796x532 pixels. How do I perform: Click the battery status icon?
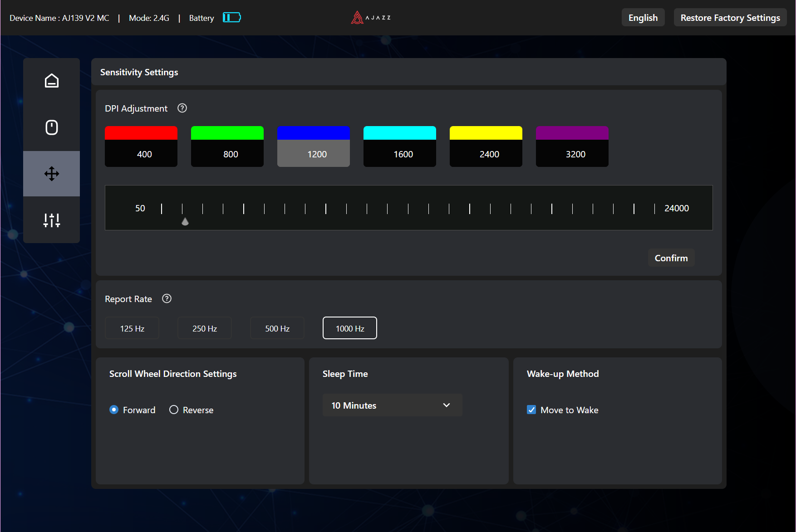click(231, 18)
